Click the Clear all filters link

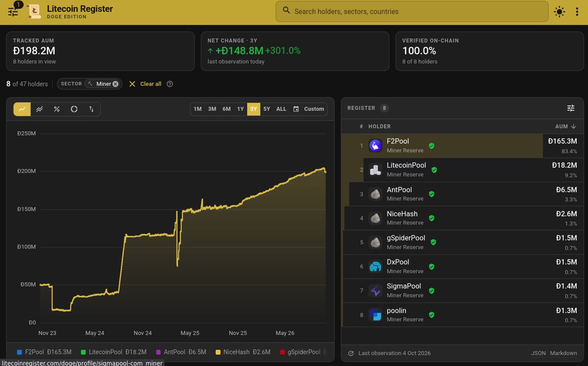[151, 84]
